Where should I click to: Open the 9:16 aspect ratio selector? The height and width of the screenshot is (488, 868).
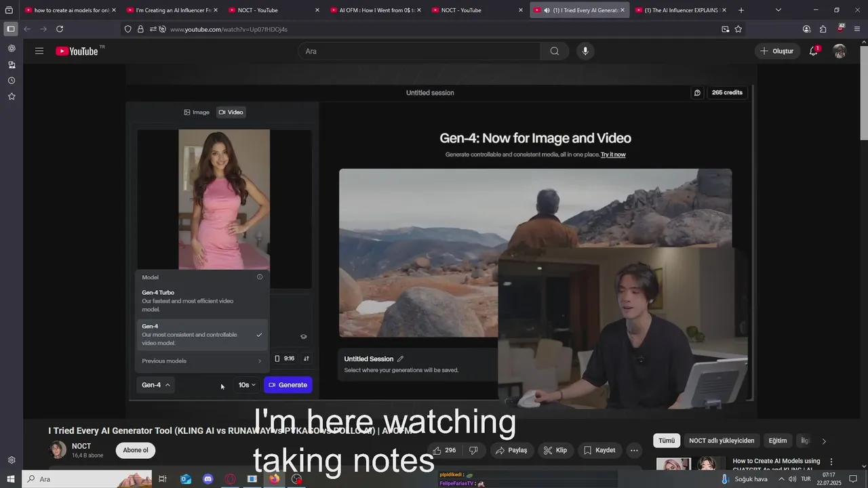[x=285, y=359]
